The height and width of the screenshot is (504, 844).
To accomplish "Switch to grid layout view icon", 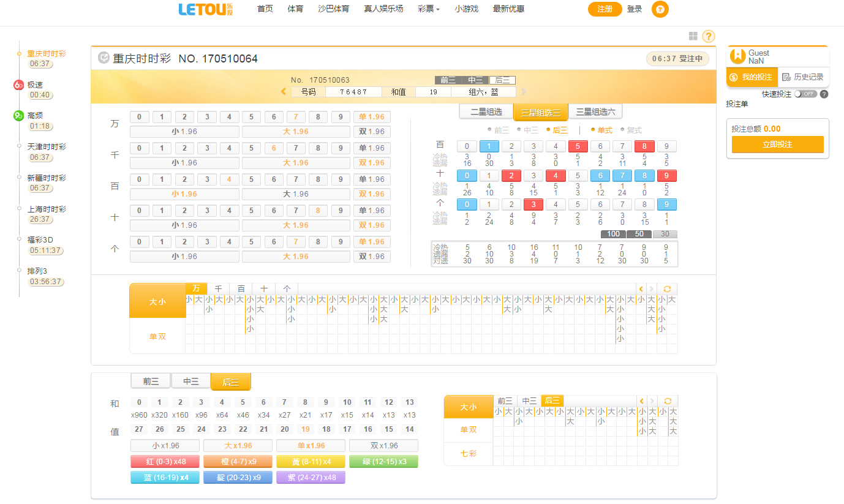I will pos(693,37).
